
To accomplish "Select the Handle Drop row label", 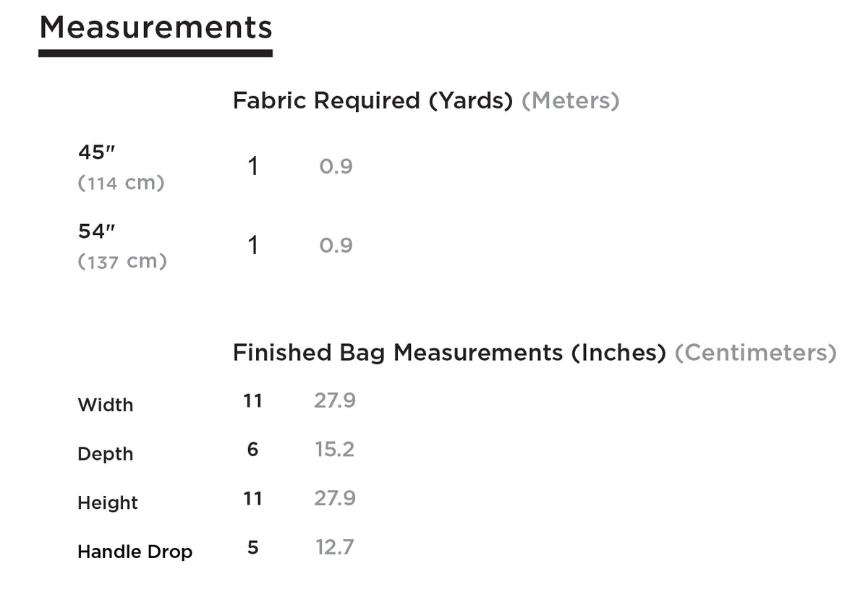I will (135, 552).
